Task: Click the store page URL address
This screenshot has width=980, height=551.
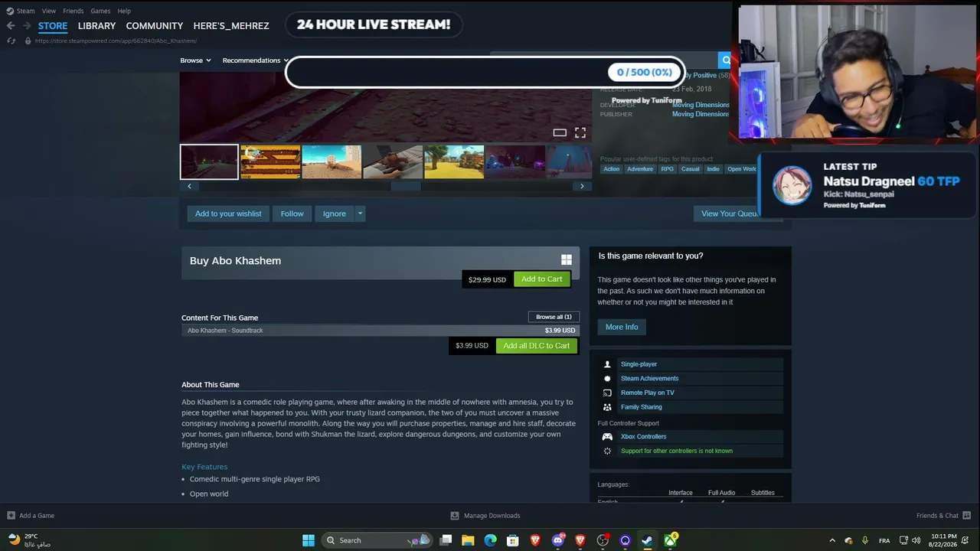Action: 116,41
